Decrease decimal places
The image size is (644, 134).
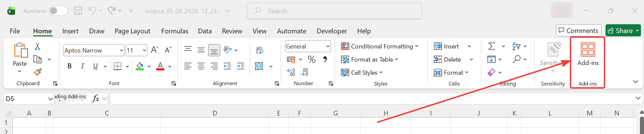pos(304,72)
